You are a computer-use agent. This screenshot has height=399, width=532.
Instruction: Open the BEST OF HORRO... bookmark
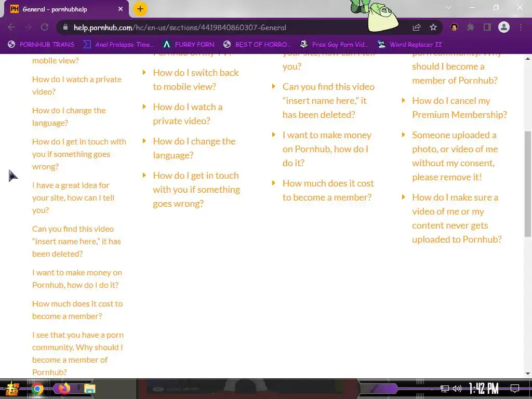[x=257, y=45]
